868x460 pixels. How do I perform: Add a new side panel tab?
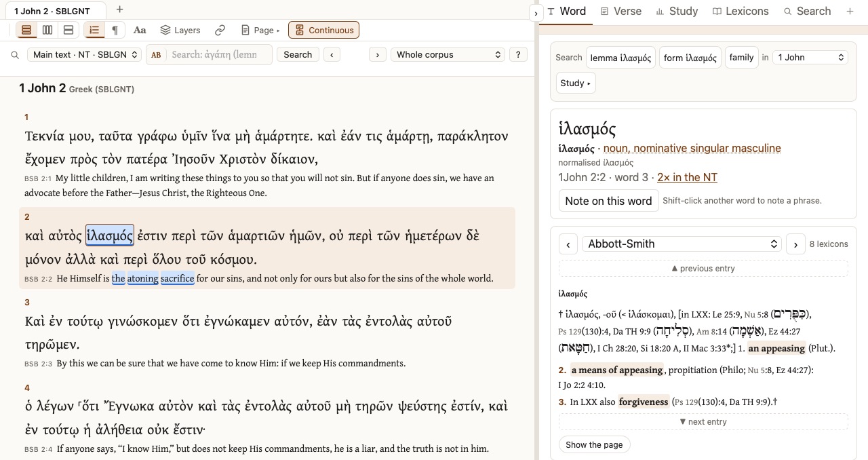(x=850, y=12)
